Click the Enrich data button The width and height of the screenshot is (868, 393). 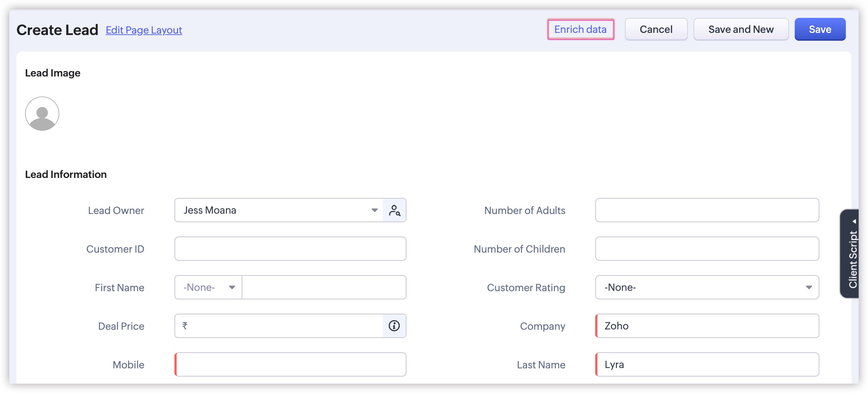tap(580, 29)
